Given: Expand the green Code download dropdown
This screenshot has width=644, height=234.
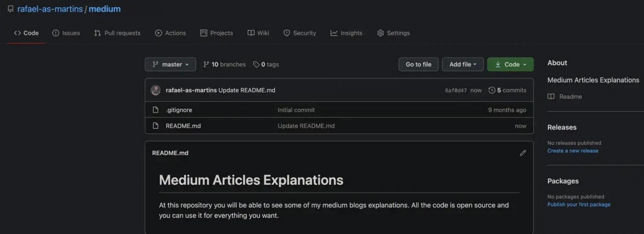Looking at the screenshot, I should (510, 64).
